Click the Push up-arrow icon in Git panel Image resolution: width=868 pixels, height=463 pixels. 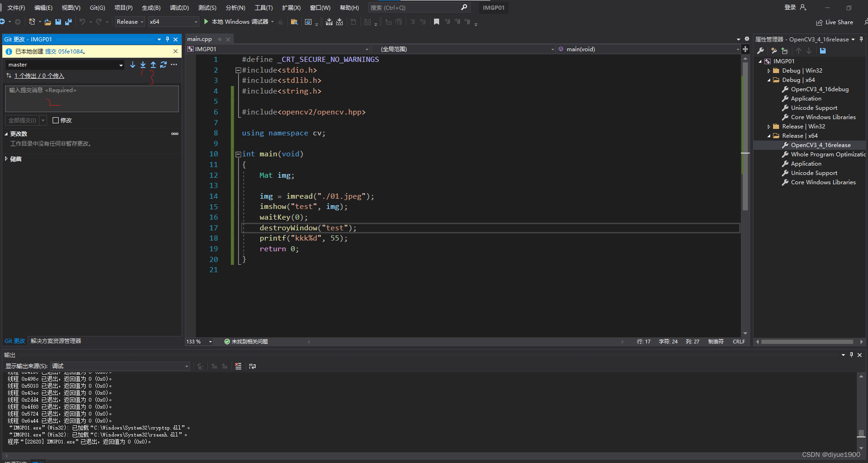(153, 65)
